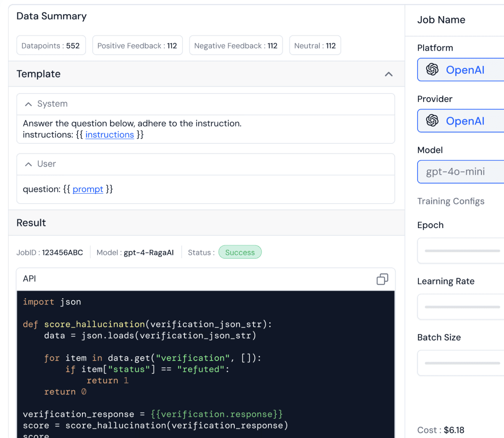Screen dimensions: 504x438
Task: Click the Model gpt-4-RagaAI text
Action: tap(135, 252)
